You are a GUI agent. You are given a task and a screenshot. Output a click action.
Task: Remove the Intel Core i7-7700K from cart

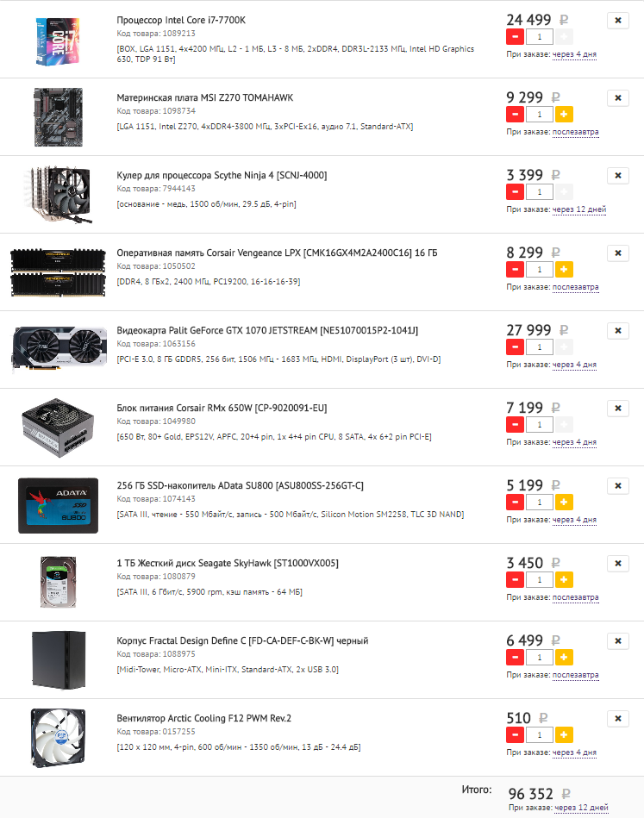(x=618, y=21)
